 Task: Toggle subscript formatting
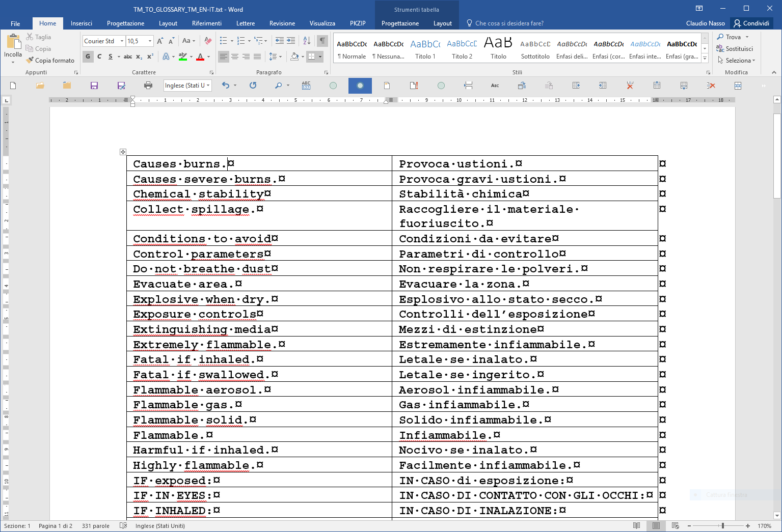point(139,57)
